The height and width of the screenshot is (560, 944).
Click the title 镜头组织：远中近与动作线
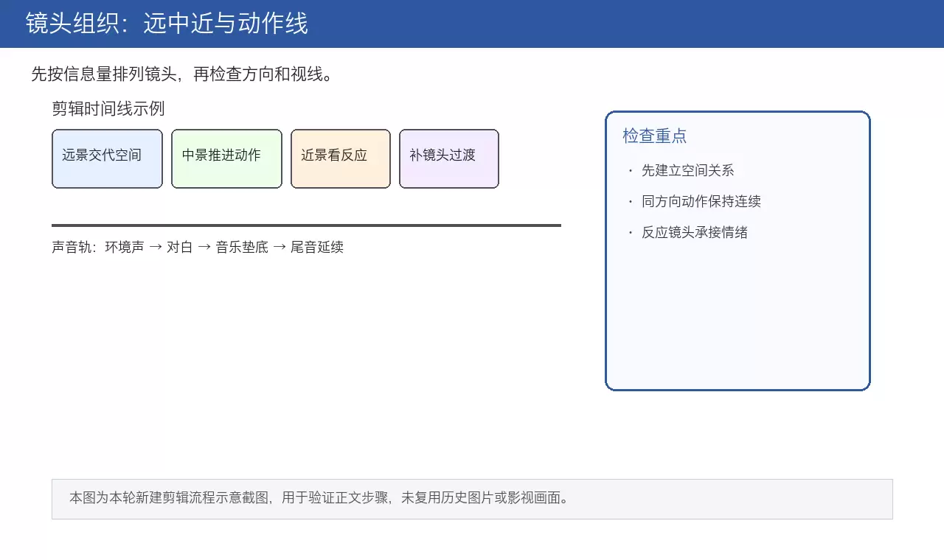[x=167, y=24]
